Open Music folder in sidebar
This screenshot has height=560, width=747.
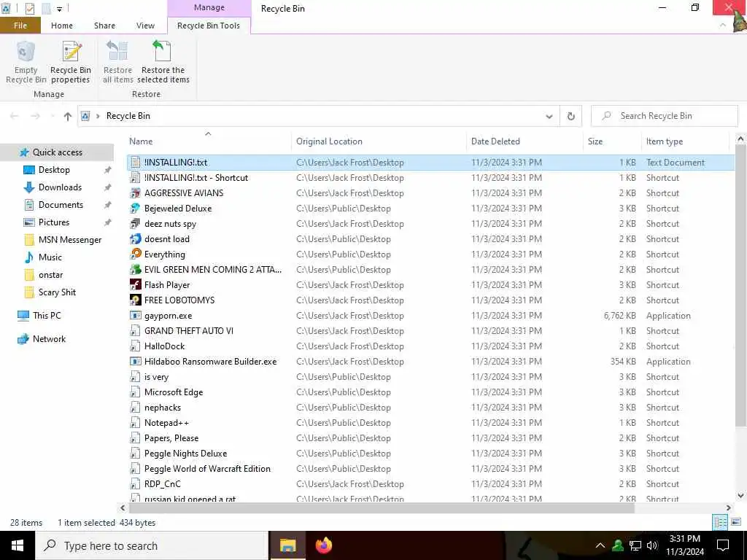[50, 257]
